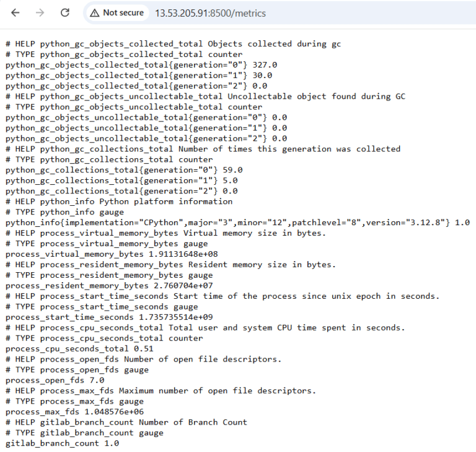The height and width of the screenshot is (452, 476).
Task: Click the browser back arrow
Action: point(15,13)
